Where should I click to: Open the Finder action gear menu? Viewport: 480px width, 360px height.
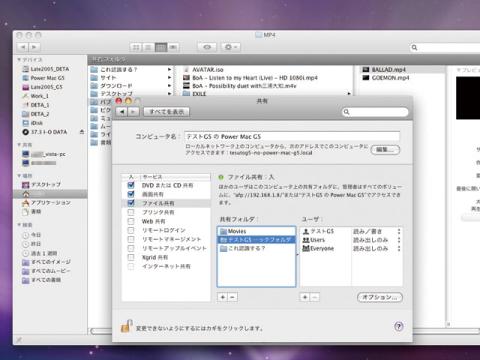[x=231, y=47]
